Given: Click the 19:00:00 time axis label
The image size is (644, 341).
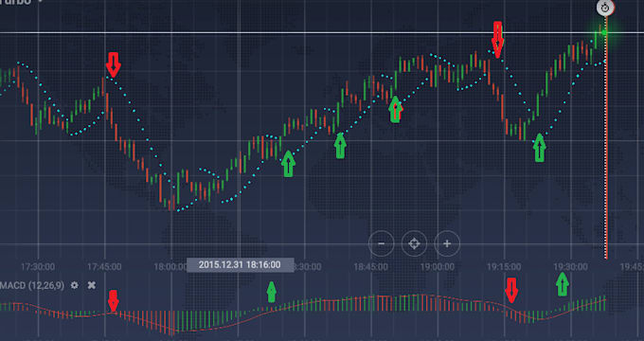Looking at the screenshot, I should (x=437, y=267).
